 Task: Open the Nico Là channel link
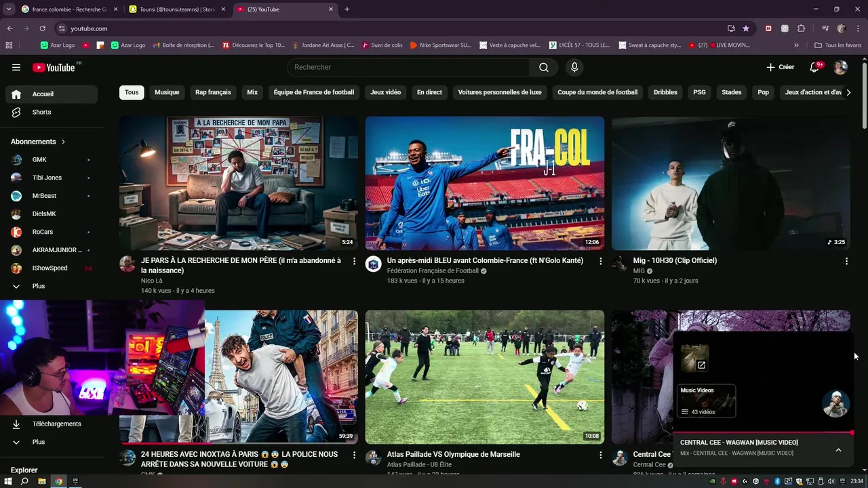click(152, 281)
